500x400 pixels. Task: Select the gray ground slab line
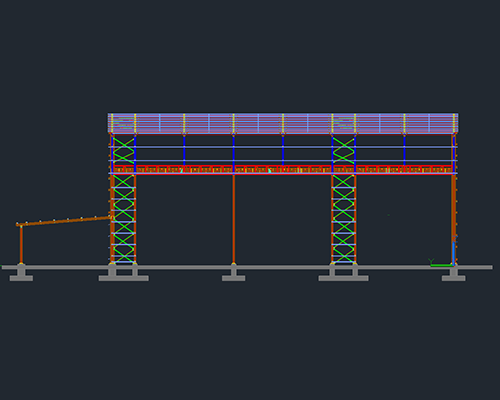point(247,267)
